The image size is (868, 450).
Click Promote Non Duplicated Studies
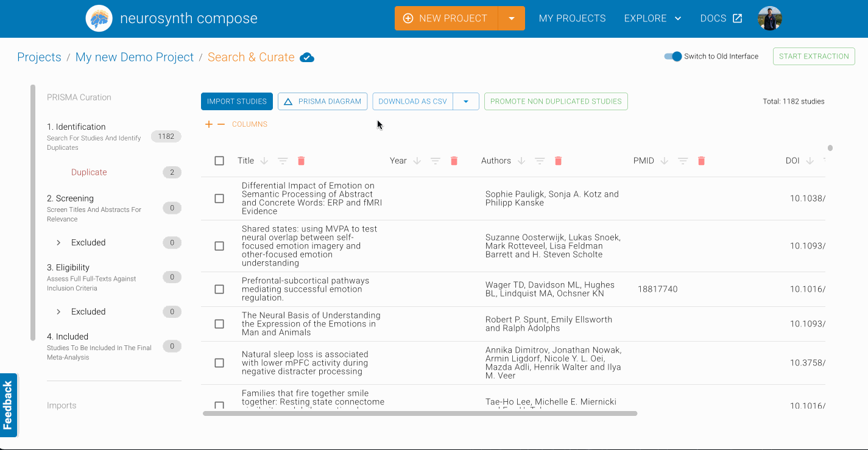556,102
